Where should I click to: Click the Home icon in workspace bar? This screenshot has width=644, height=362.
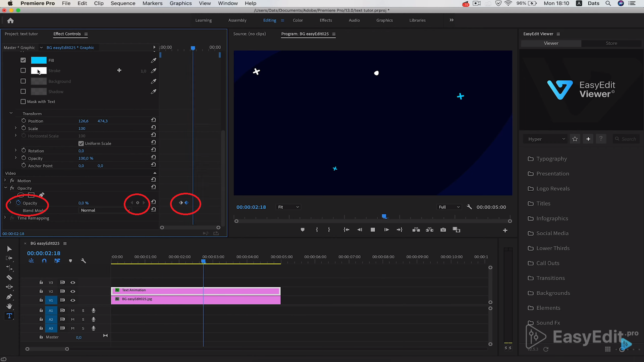(10, 20)
